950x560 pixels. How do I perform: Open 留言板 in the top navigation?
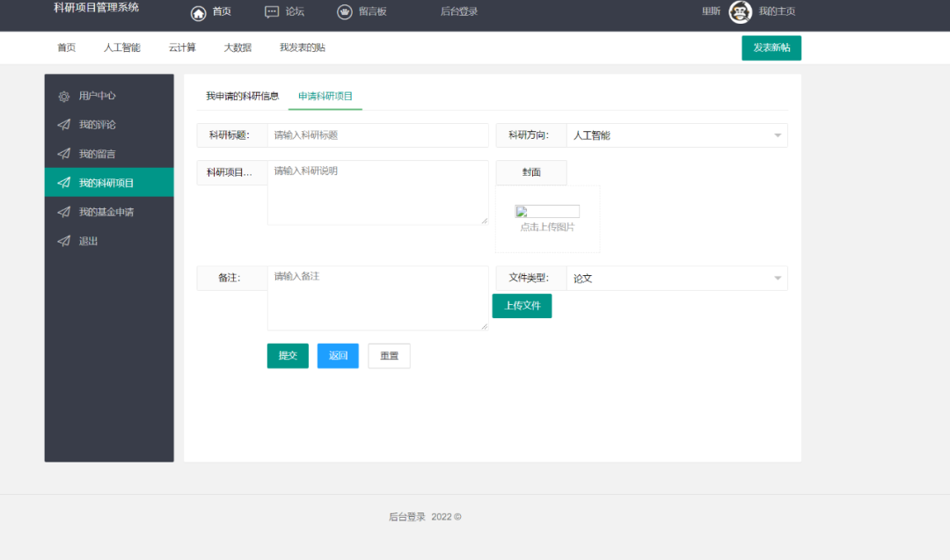(x=373, y=11)
